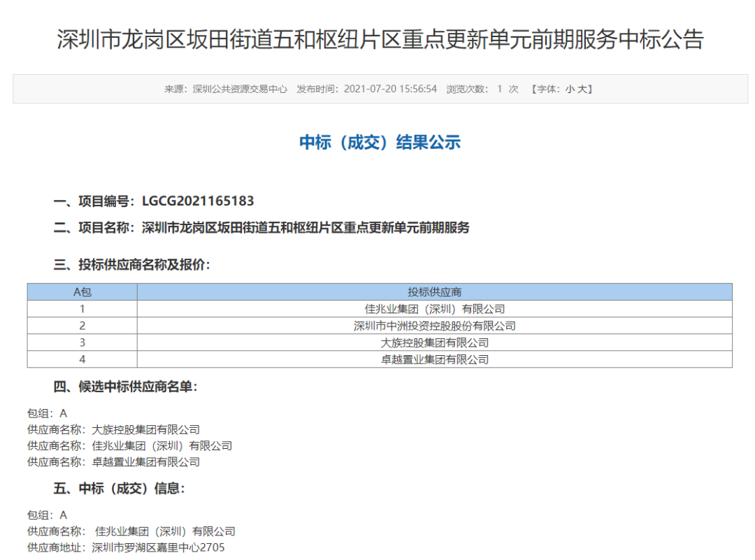Screen dimensions: 755x560
Task: Click the view count label 浏览次数
Action: 466,89
